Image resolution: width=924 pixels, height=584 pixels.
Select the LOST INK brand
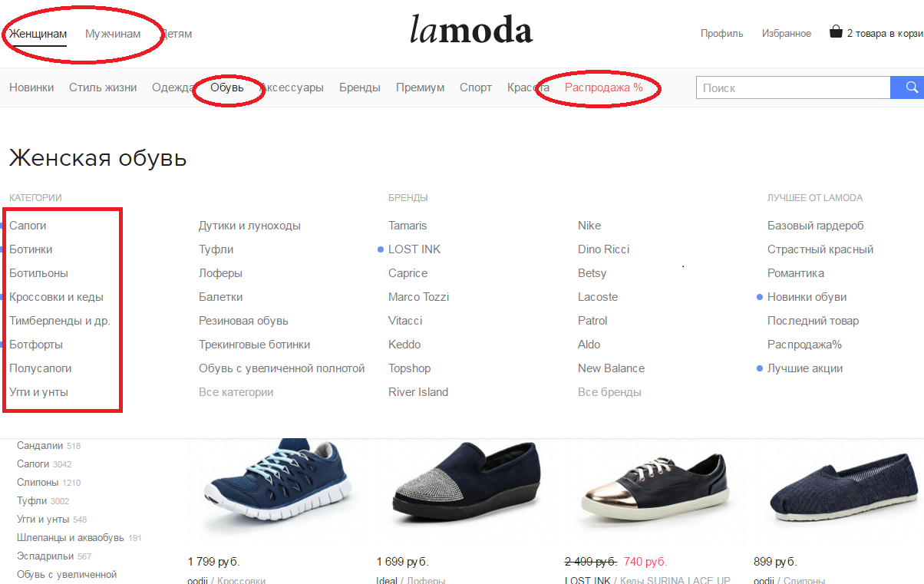coord(414,249)
